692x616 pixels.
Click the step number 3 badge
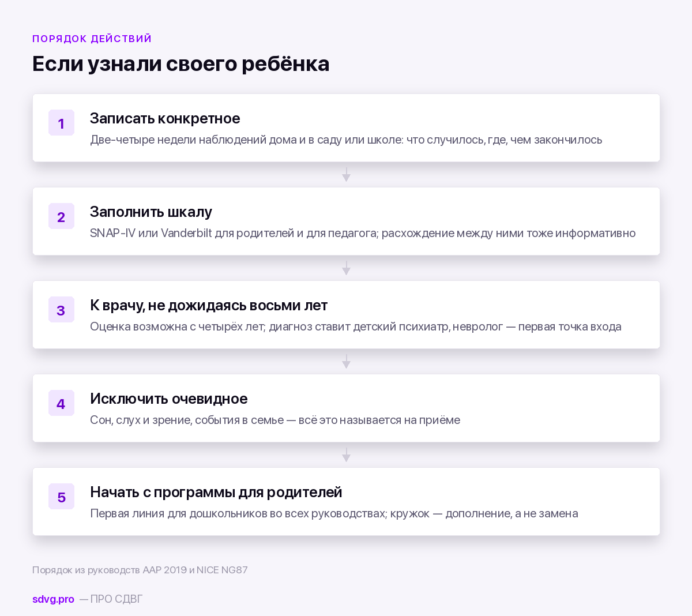point(61,310)
